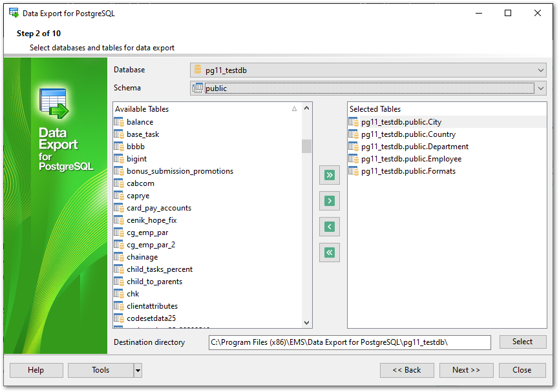Click the Formats selected table icon
This screenshot has height=392, width=559.
(x=353, y=171)
